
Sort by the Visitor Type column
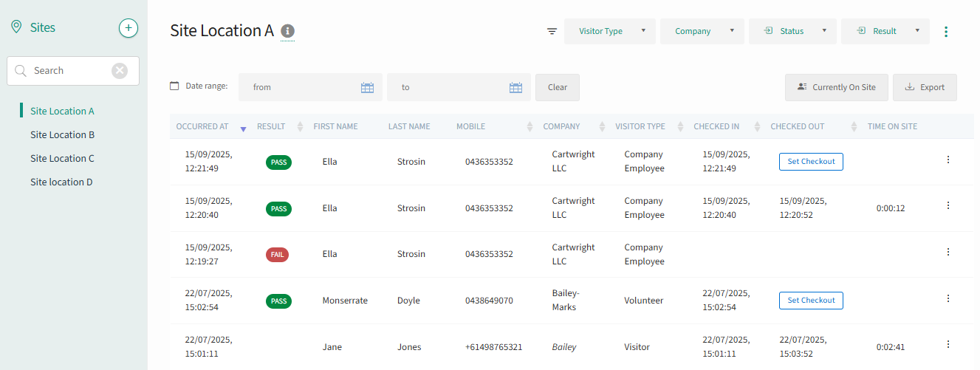[x=680, y=127]
